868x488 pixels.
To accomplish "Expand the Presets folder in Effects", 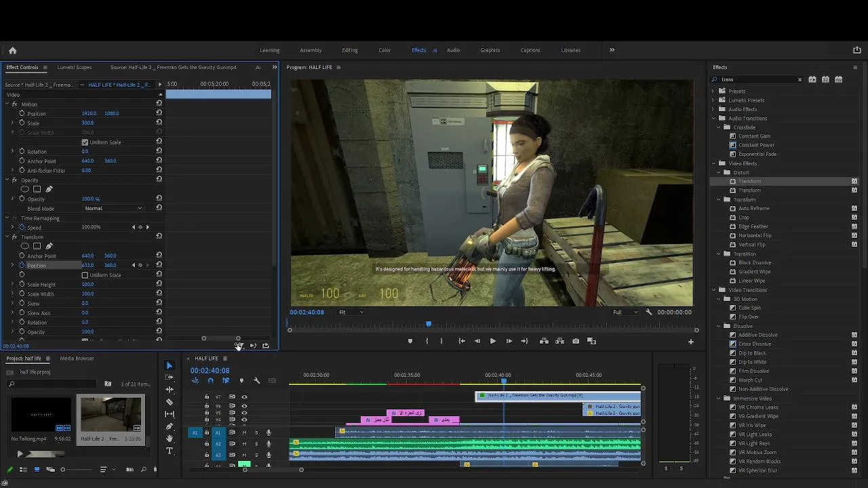I will tap(713, 91).
